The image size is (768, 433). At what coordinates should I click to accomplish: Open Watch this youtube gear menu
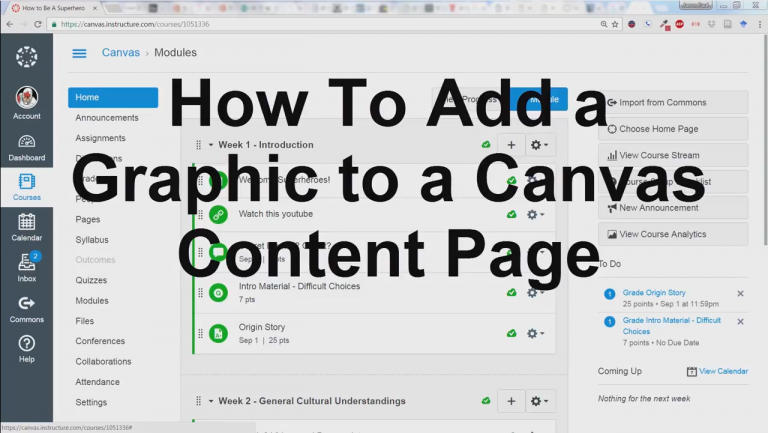click(x=535, y=215)
